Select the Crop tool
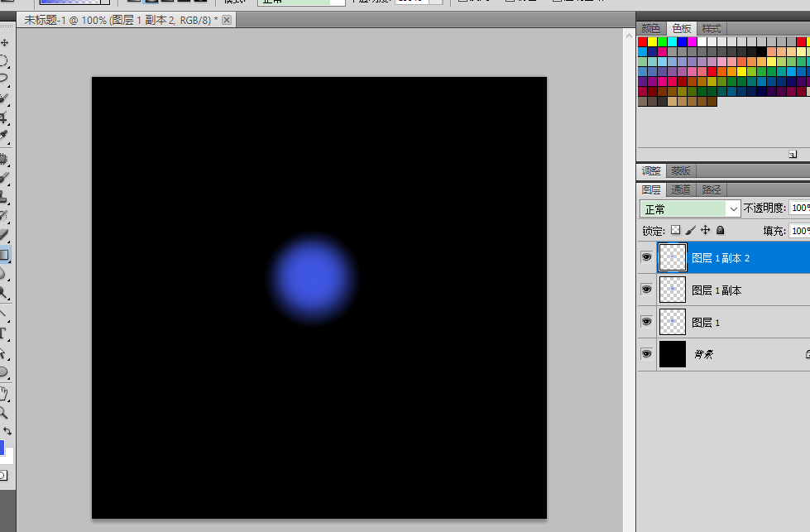This screenshot has width=810, height=532. point(4,117)
